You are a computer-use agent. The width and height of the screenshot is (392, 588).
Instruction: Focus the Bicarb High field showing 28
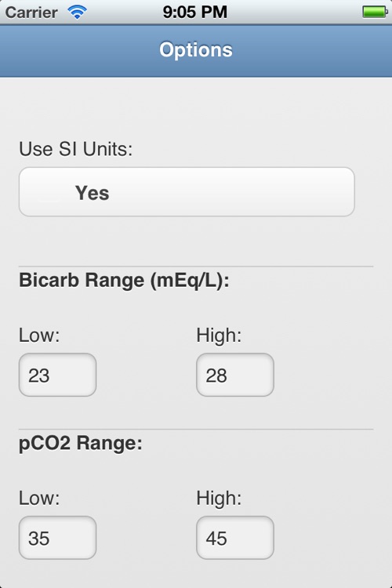tap(235, 375)
